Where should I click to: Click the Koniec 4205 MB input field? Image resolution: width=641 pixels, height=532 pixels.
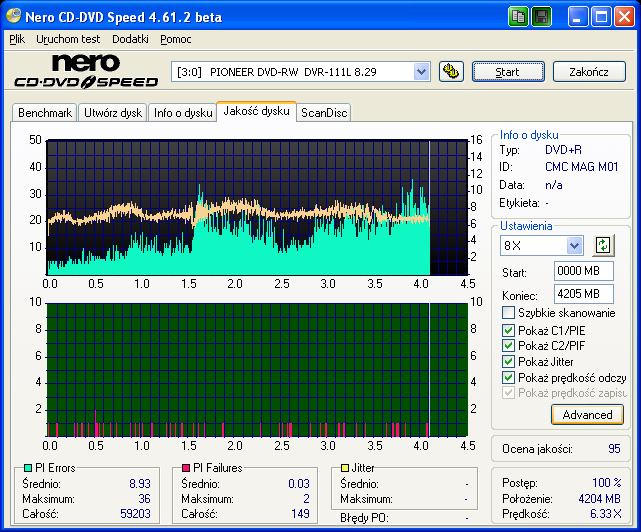(584, 294)
